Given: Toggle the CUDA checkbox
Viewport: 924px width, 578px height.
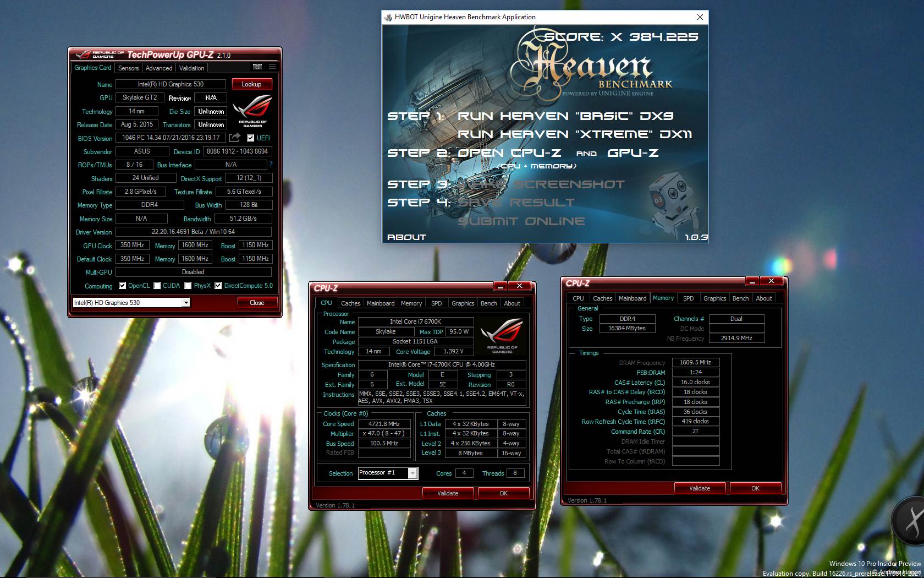Looking at the screenshot, I should (x=157, y=286).
